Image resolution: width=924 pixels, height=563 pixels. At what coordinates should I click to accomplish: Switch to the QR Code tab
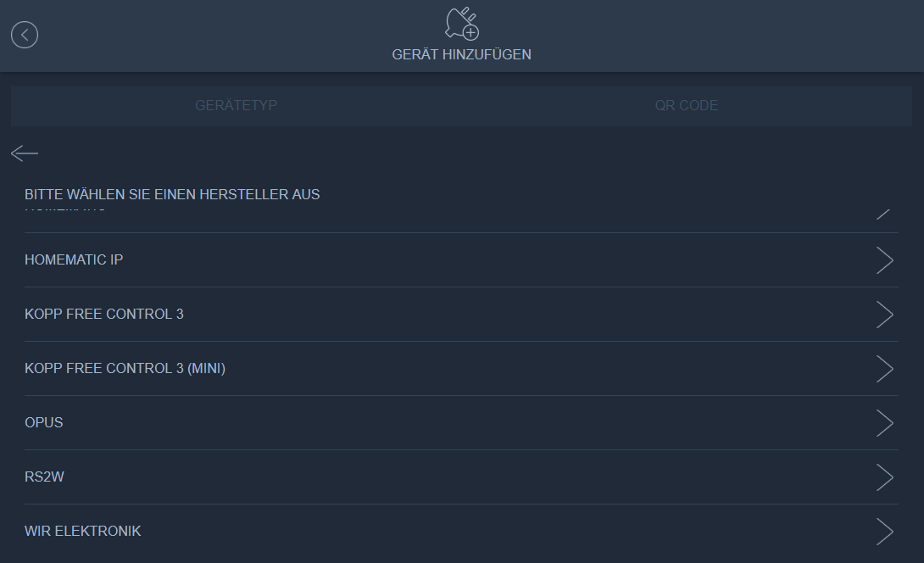[686, 106]
